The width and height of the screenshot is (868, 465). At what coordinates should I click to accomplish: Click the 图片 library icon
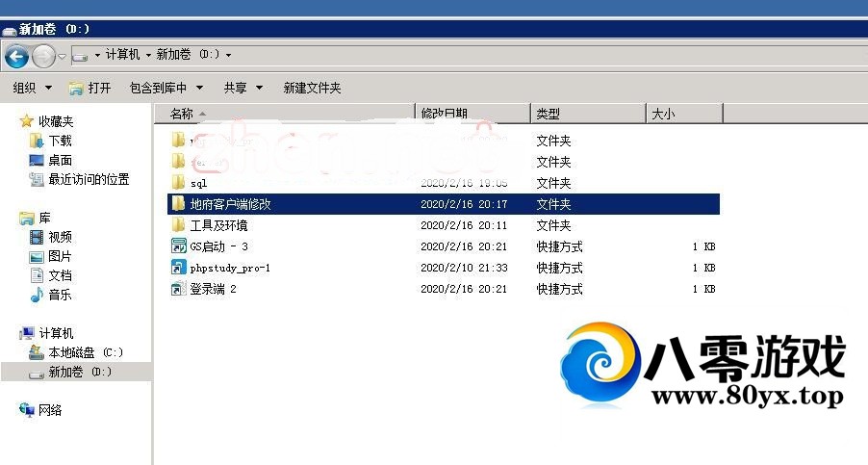[x=37, y=257]
